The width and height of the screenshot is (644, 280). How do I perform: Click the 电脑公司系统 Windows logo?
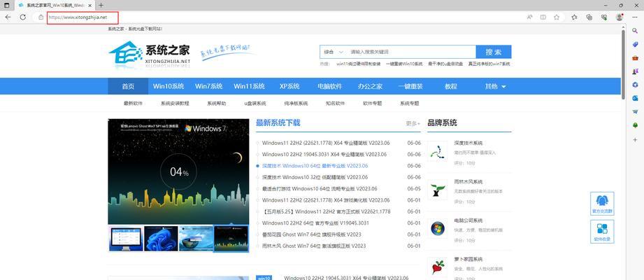(x=438, y=229)
